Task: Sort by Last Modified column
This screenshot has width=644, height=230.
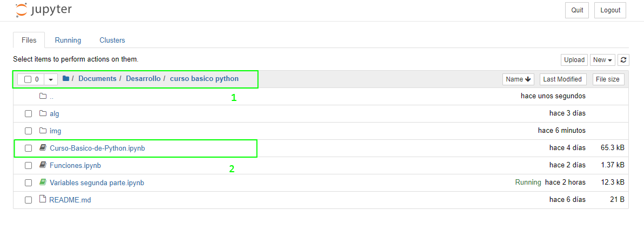Action: coord(562,79)
